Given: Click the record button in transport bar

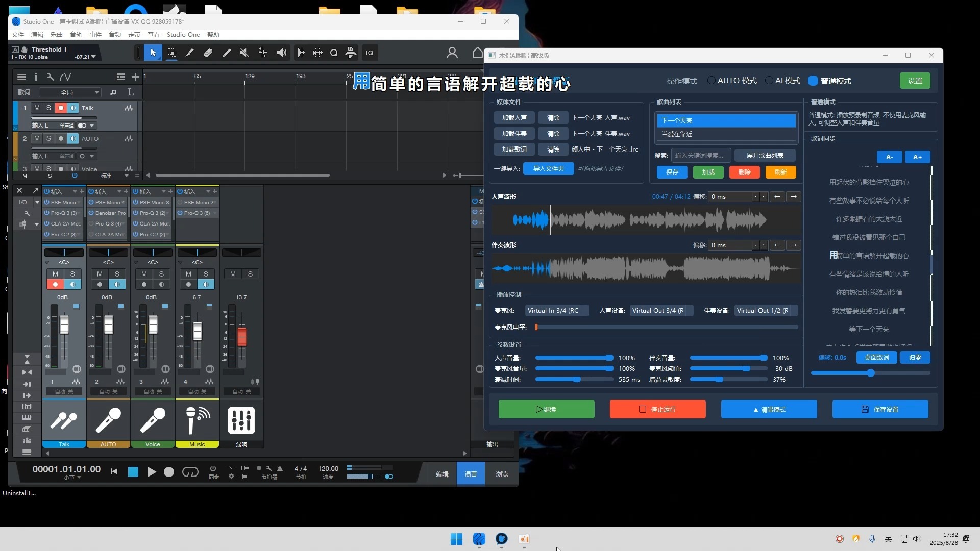Looking at the screenshot, I should point(169,472).
